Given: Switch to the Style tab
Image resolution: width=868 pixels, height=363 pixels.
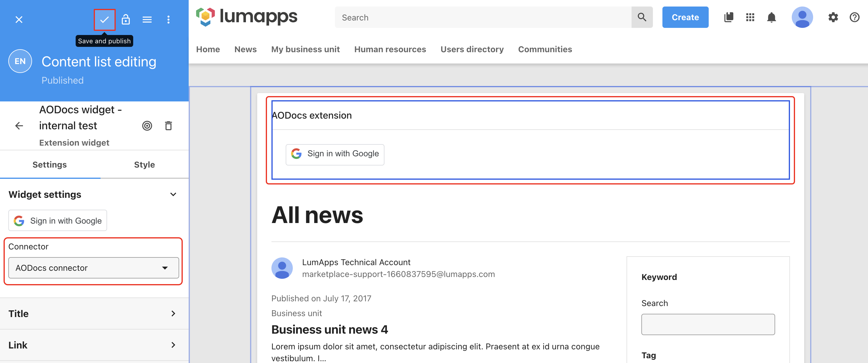Looking at the screenshot, I should pos(144,165).
